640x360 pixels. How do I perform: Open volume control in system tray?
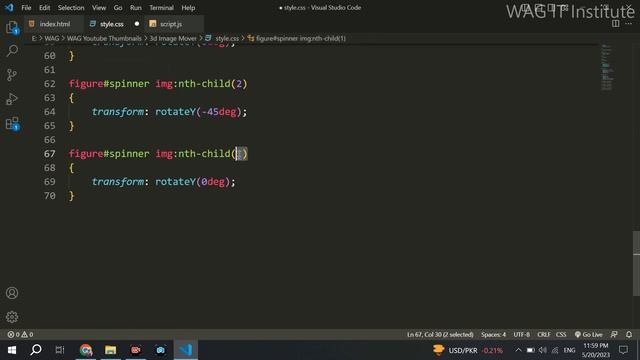pos(542,350)
